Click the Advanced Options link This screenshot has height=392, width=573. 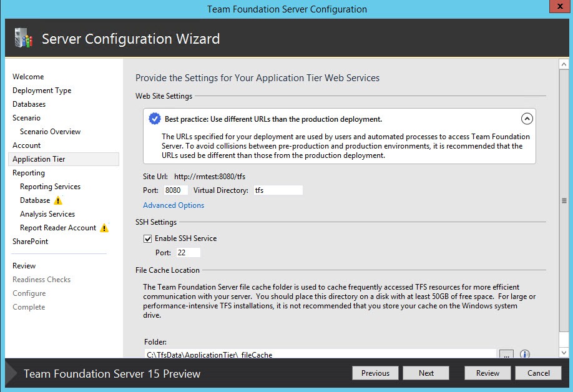tap(174, 205)
